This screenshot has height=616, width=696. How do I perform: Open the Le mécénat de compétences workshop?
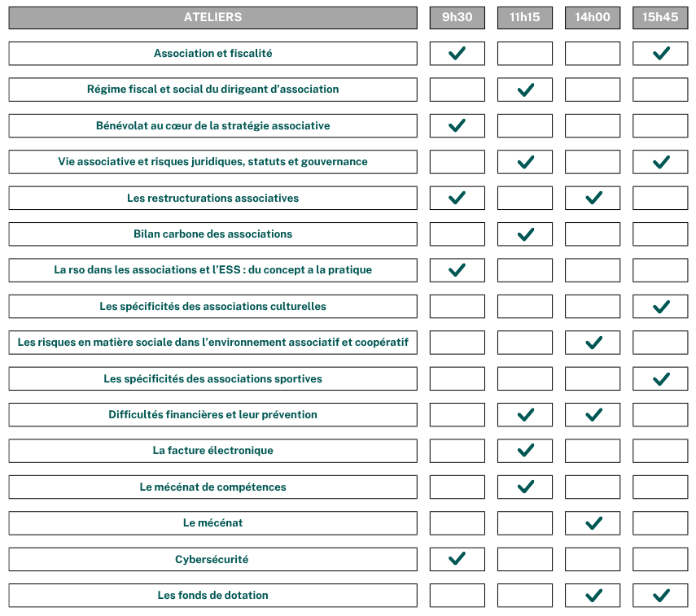[212, 487]
